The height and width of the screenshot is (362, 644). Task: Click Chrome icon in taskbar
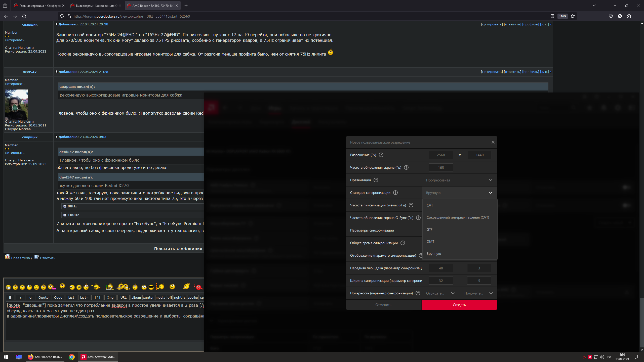(x=72, y=357)
